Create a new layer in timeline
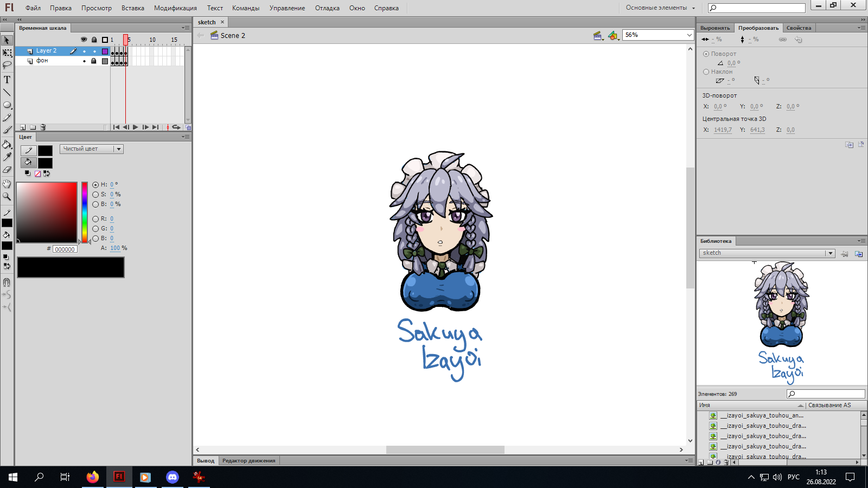868x488 pixels. pos(23,127)
